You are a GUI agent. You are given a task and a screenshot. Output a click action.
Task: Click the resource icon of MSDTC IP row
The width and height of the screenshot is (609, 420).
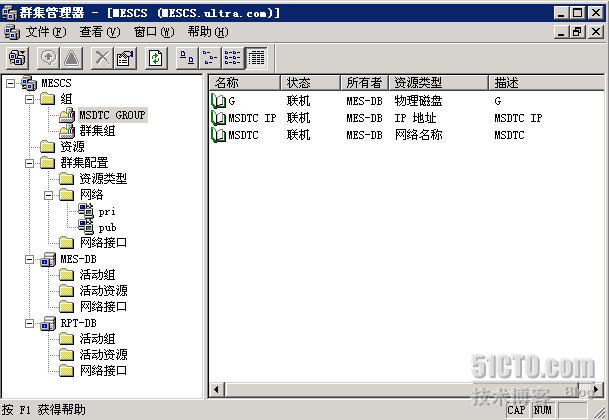(218, 118)
